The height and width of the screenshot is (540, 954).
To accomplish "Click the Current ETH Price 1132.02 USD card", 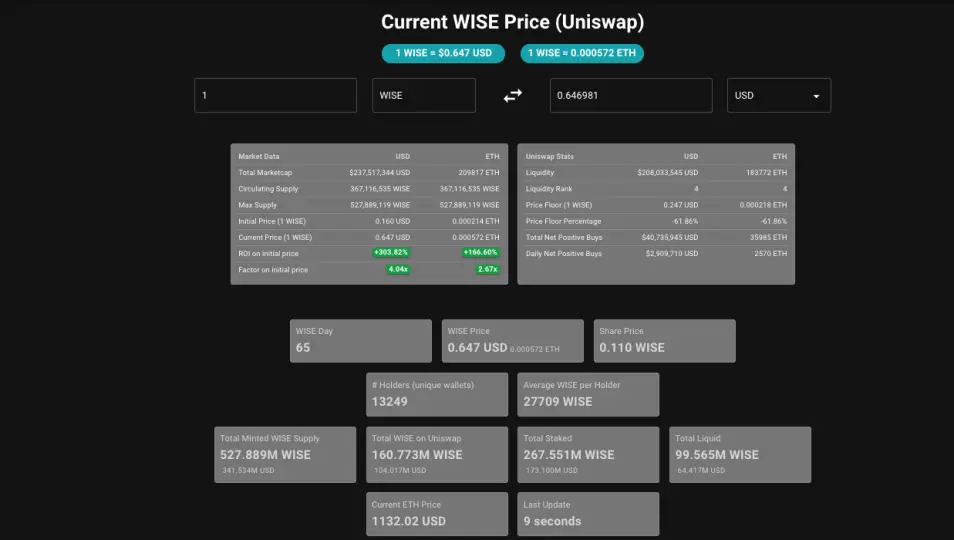I will [x=437, y=514].
